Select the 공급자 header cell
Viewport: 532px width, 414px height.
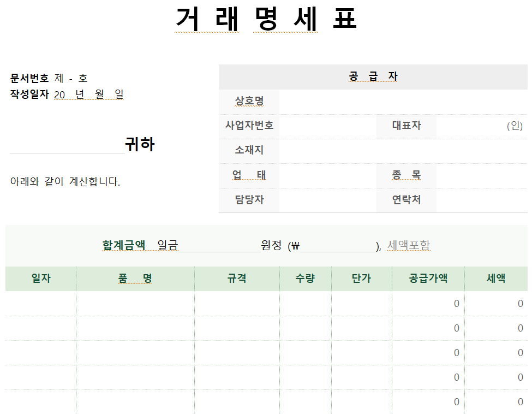373,76
